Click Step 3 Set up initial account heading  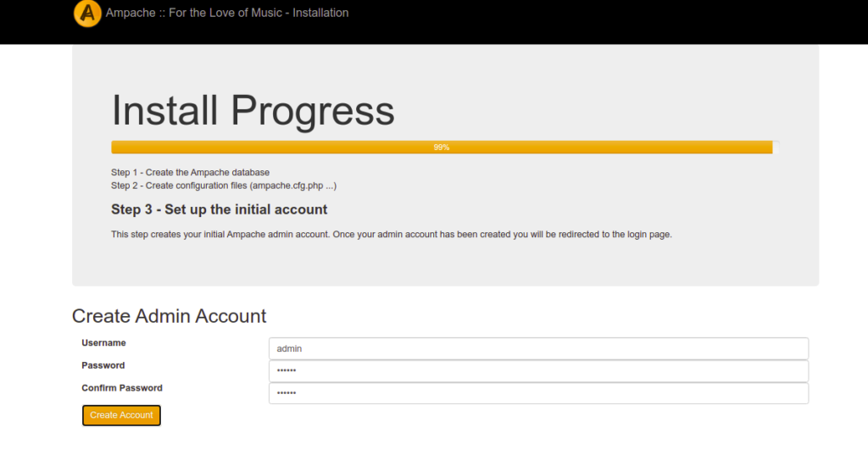click(220, 209)
